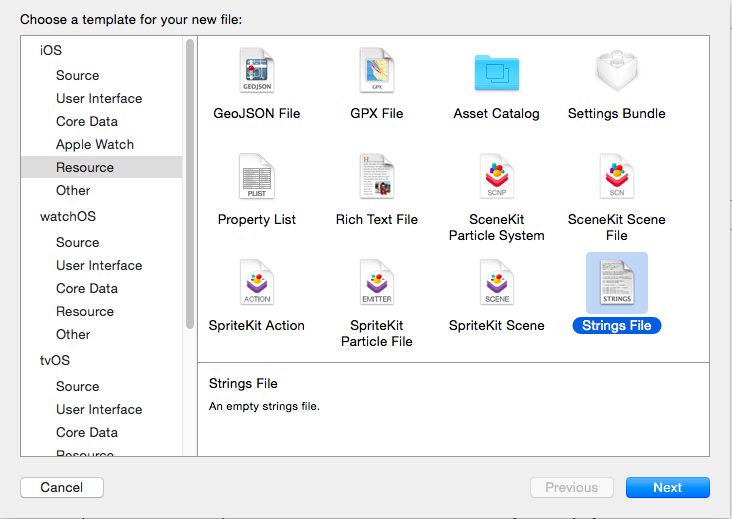Choose the Rich Text File icon

tap(377, 178)
